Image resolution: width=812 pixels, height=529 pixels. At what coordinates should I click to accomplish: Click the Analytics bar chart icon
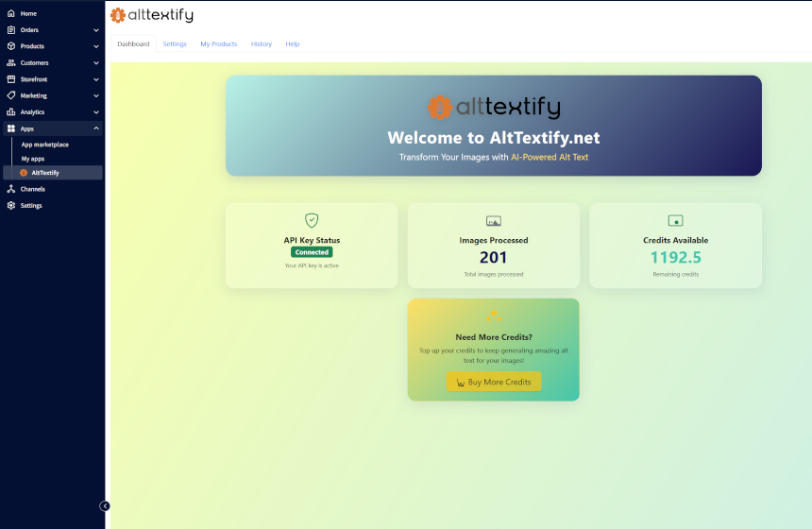11,111
